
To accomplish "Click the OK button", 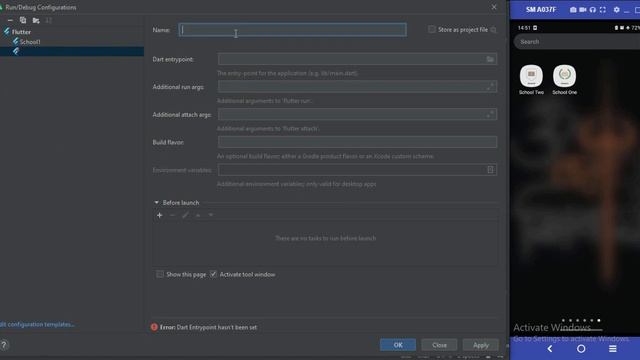I will tap(398, 345).
